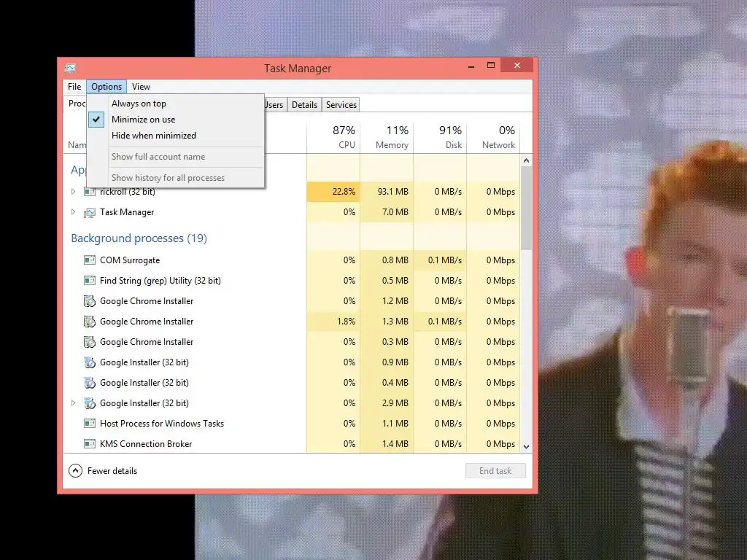747x560 pixels.
Task: Click the COM Surrogate process icon
Action: 90,260
